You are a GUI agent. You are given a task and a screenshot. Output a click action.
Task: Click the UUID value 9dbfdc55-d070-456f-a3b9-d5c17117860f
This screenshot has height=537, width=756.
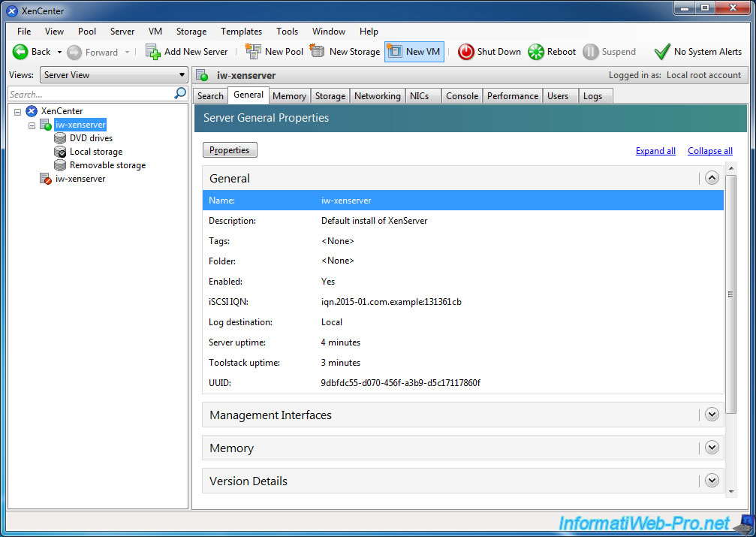(400, 383)
